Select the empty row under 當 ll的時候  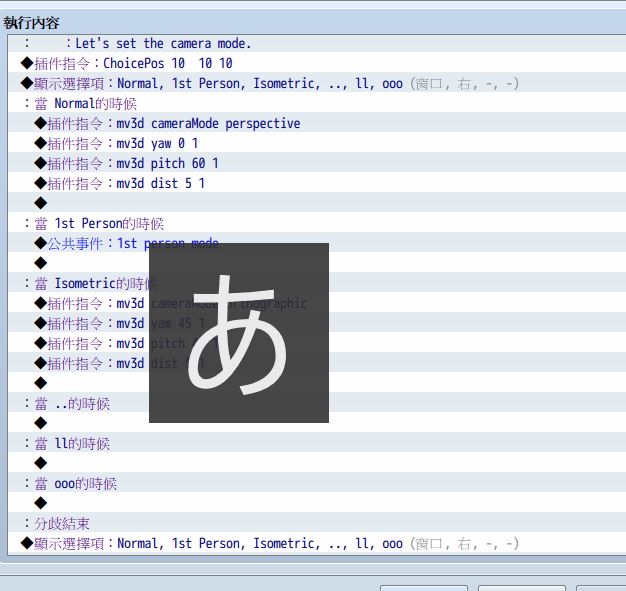(317, 463)
